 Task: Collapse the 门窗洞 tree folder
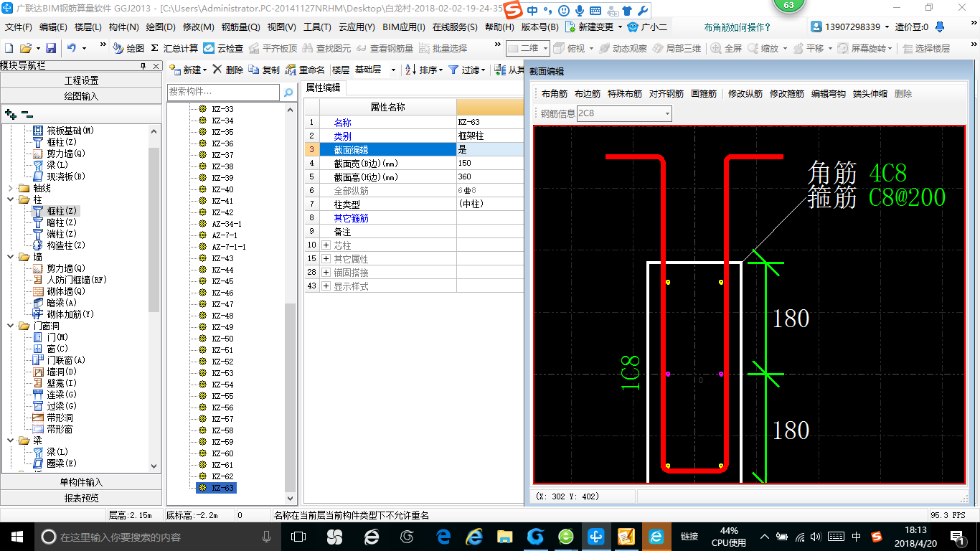(x=11, y=326)
